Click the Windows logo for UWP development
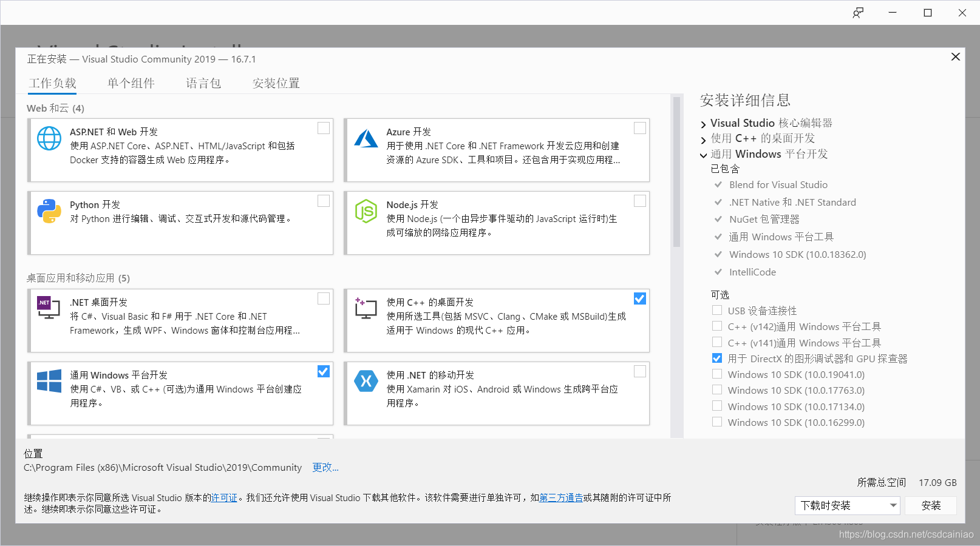 click(x=49, y=381)
